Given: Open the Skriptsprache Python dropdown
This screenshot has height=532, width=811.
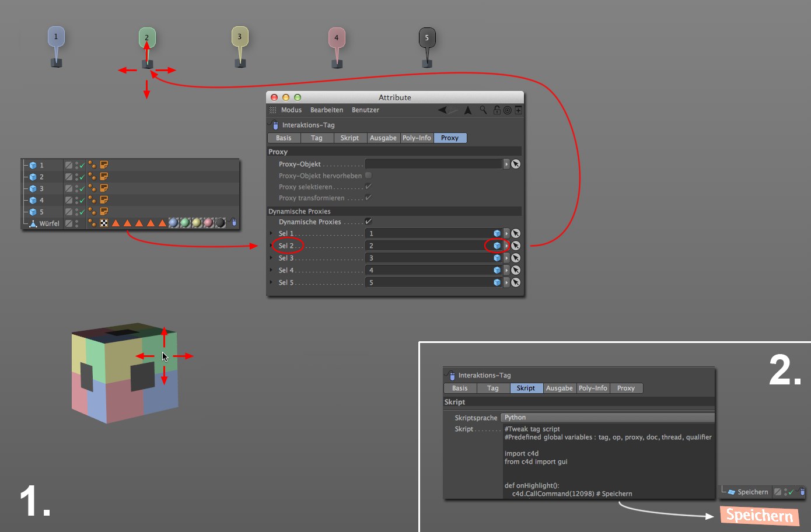Looking at the screenshot, I should point(607,418).
